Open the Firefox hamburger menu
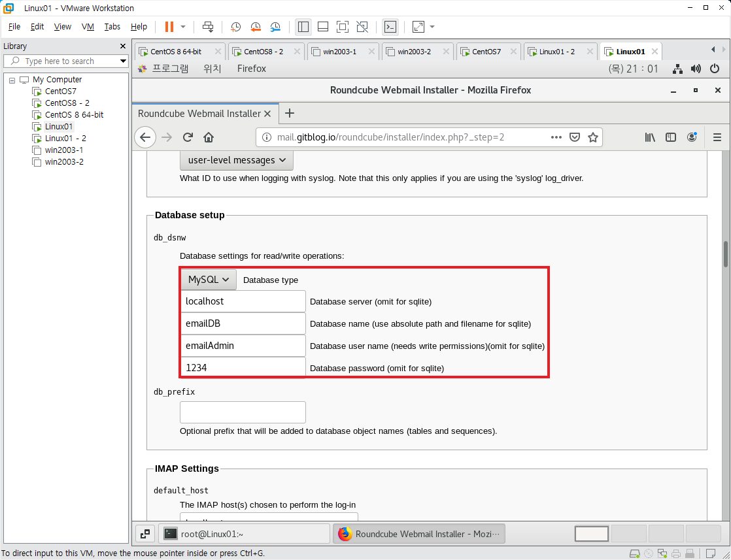 [x=717, y=137]
